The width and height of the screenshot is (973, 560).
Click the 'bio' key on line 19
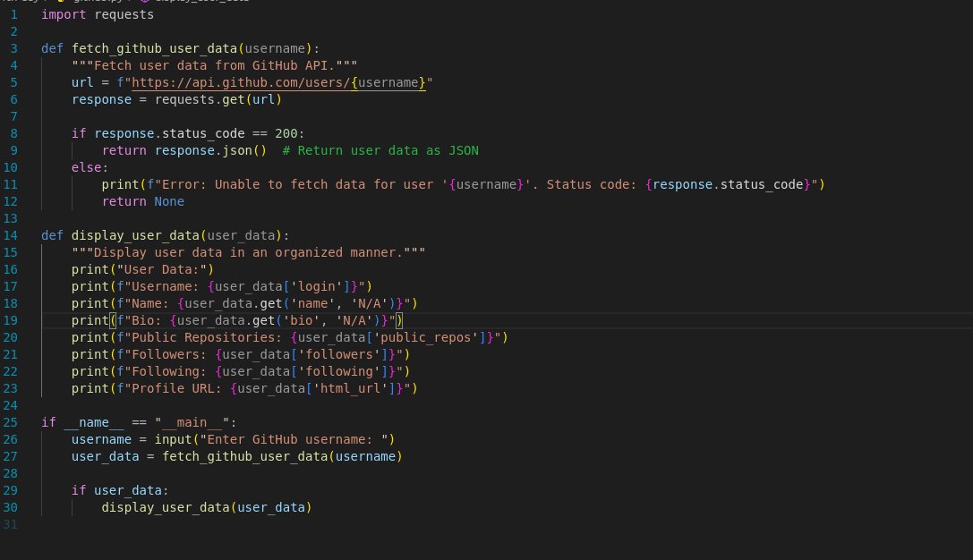(x=301, y=320)
